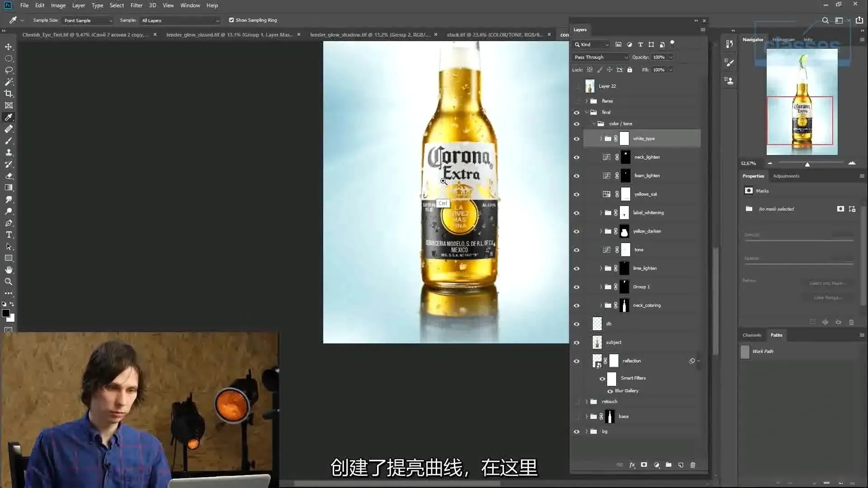868x488 pixels.
Task: Select the Frame tool
Action: (x=9, y=105)
